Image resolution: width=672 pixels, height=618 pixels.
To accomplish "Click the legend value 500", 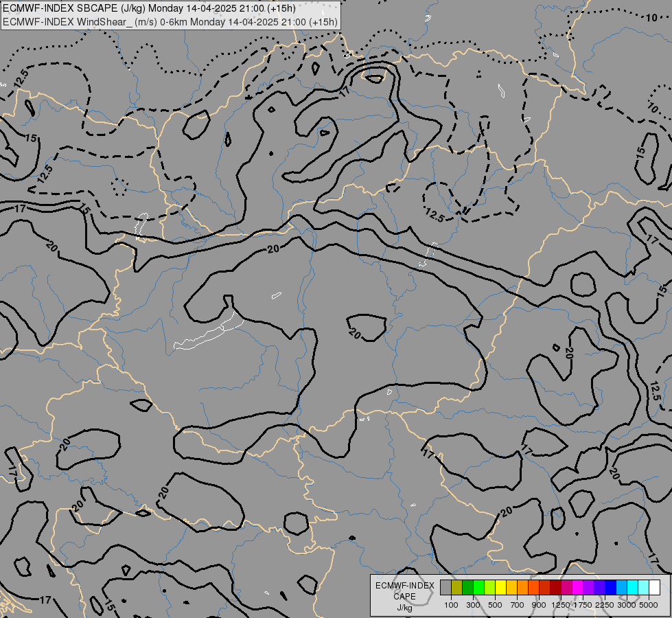I will pos(495,605).
